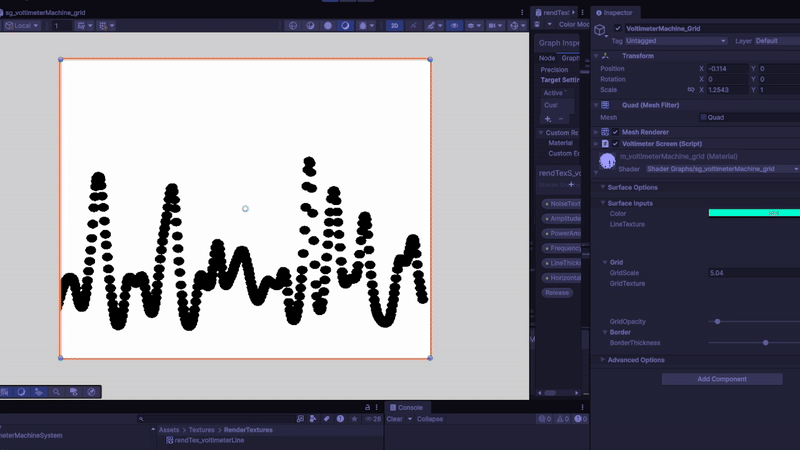Click the Quad Mesh Filter component icon
The height and width of the screenshot is (450, 800).
[x=605, y=105]
